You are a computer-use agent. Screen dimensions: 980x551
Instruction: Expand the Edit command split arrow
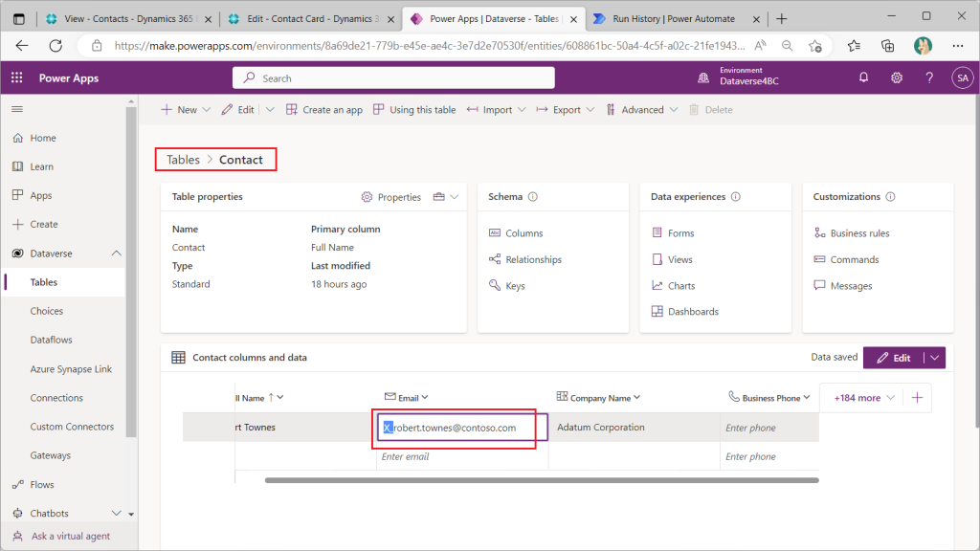(270, 110)
